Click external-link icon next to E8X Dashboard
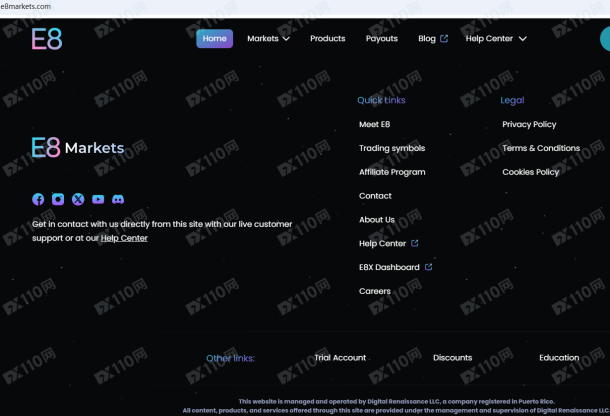Image resolution: width=610 pixels, height=416 pixels. point(428,267)
